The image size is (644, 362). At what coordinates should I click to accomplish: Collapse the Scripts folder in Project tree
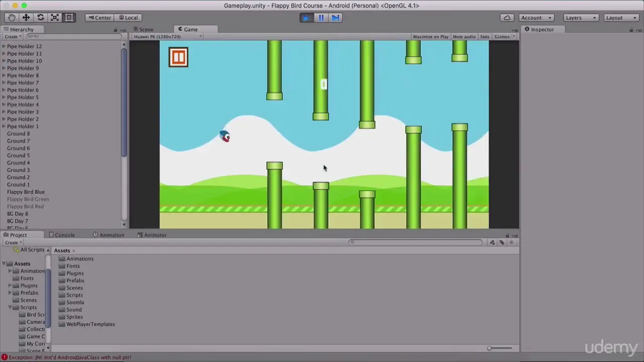[10, 308]
